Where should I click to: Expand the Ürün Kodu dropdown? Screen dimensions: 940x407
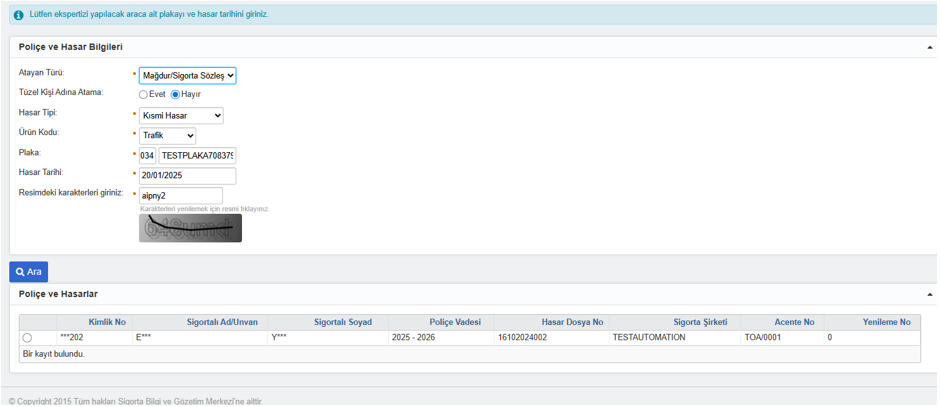(167, 136)
